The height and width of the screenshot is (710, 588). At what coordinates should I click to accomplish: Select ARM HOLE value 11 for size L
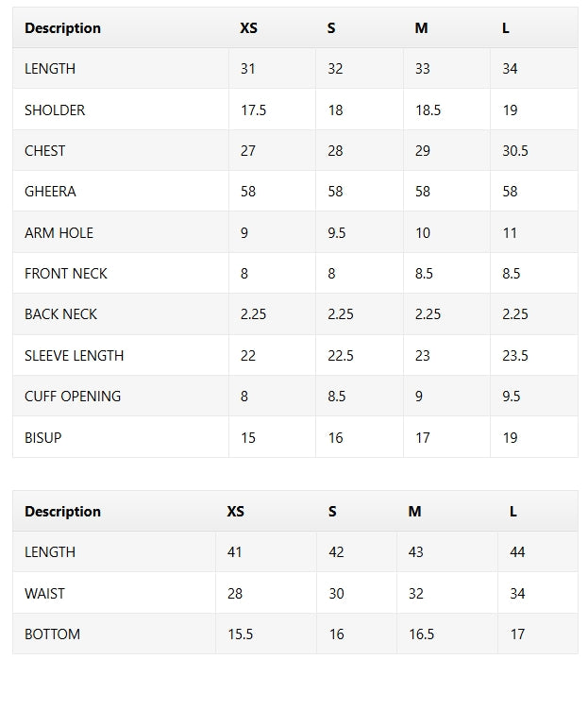coord(510,233)
